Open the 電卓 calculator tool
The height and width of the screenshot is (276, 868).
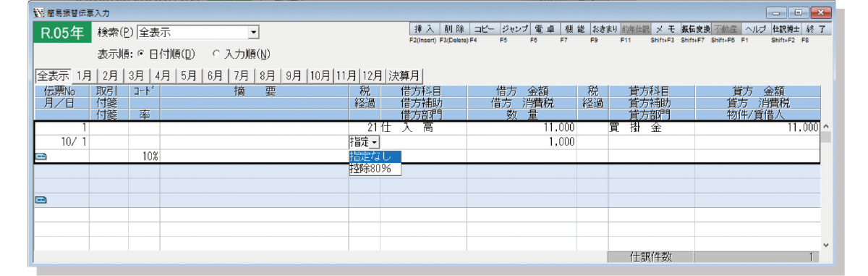546,29
